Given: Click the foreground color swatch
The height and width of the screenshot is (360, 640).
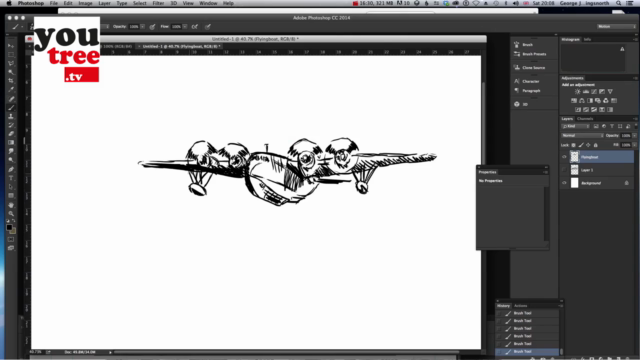Looking at the screenshot, I should (9, 228).
